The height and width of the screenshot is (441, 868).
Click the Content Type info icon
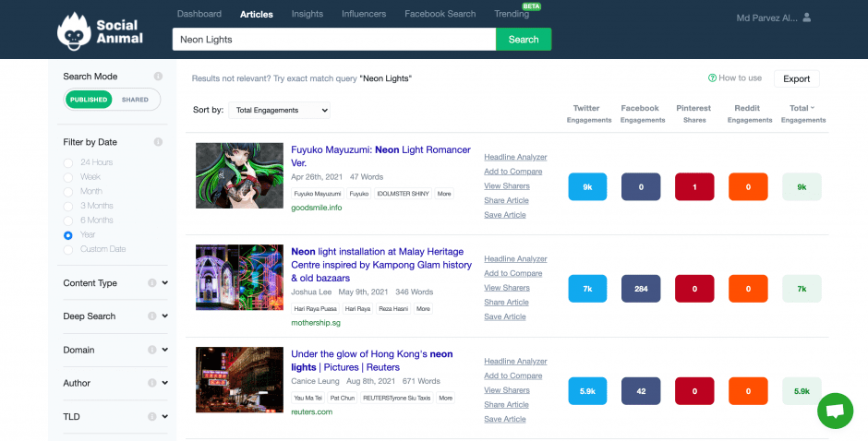152,282
